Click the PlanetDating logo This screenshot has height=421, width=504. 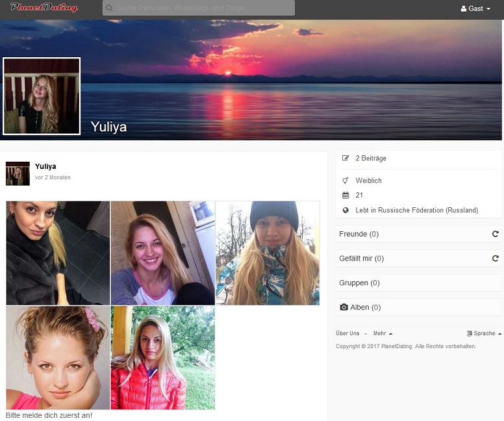pos(44,8)
